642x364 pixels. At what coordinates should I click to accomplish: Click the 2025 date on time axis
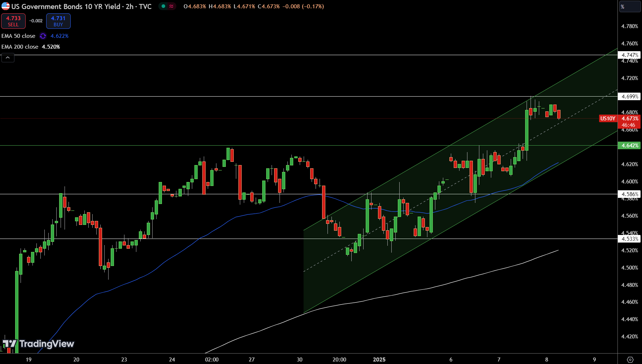pyautogui.click(x=379, y=360)
